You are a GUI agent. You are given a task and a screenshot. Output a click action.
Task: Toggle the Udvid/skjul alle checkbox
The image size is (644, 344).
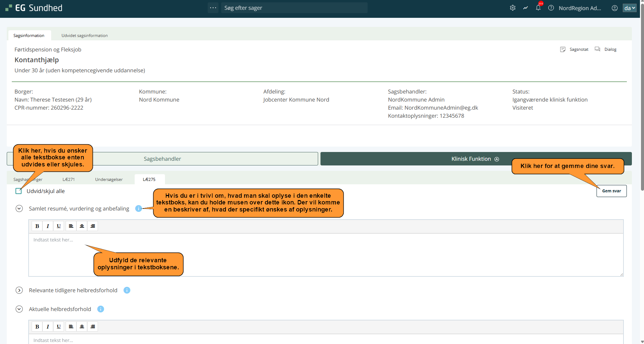coord(19,191)
